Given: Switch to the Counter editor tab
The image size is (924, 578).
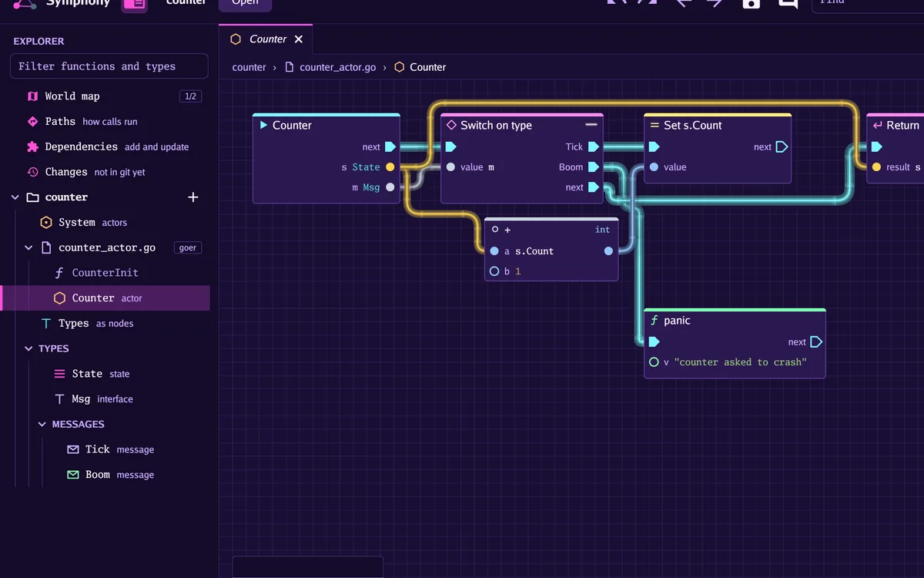Looking at the screenshot, I should click(x=266, y=39).
